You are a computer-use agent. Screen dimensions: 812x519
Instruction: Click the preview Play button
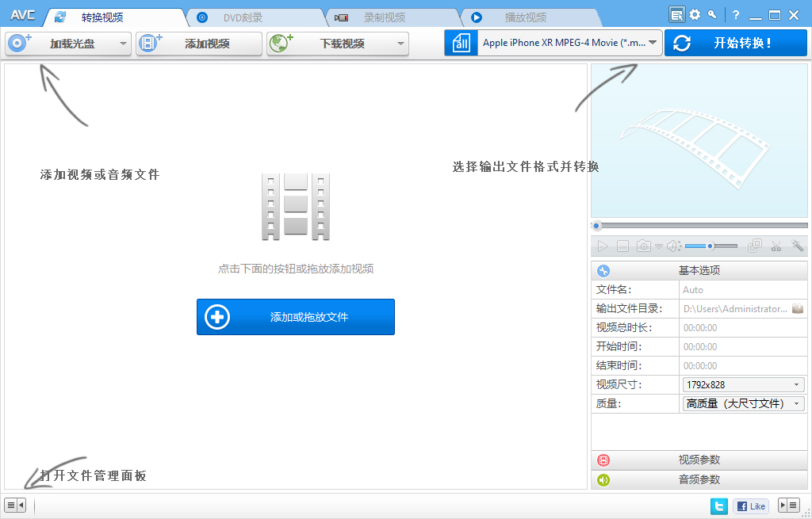(x=603, y=246)
